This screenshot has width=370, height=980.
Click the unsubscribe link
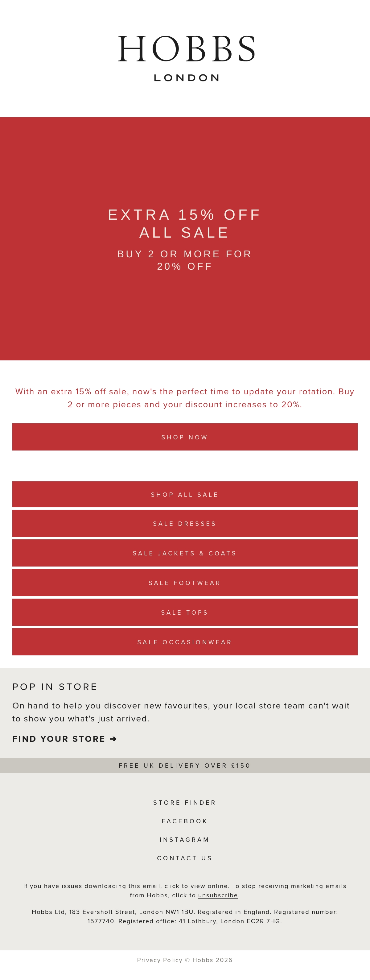point(218,895)
